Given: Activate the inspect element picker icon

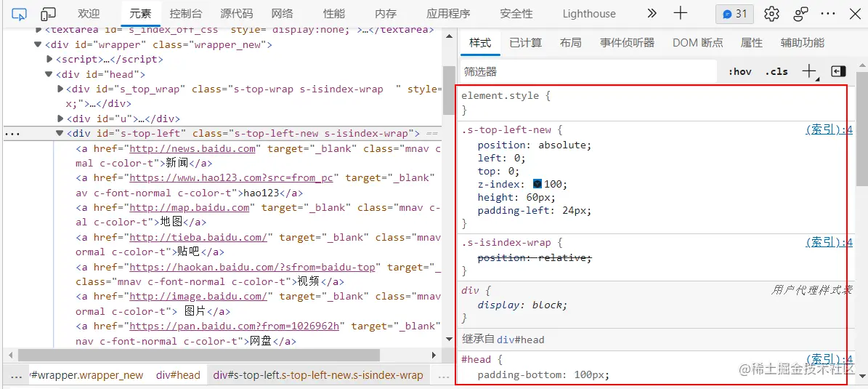Looking at the screenshot, I should (x=19, y=14).
